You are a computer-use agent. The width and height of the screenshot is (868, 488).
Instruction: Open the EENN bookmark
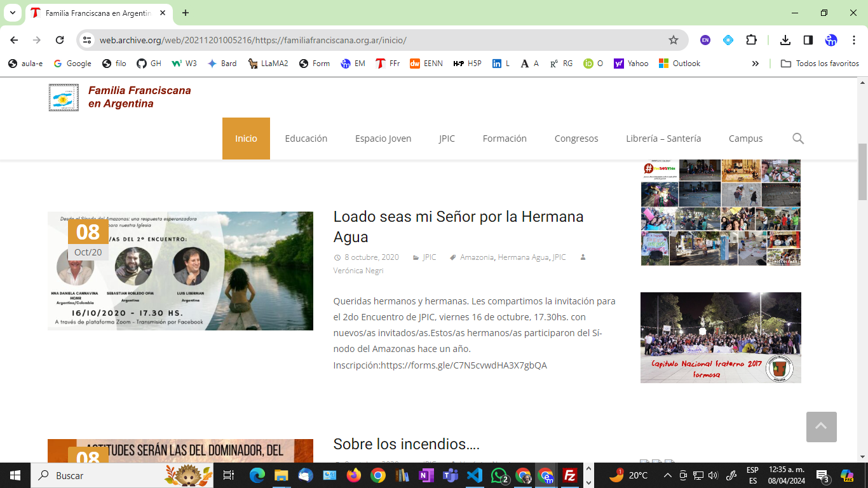pos(426,64)
